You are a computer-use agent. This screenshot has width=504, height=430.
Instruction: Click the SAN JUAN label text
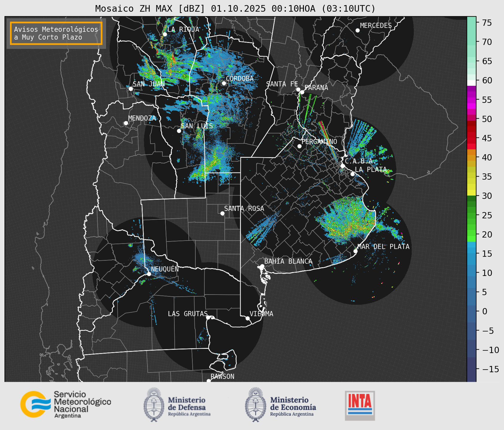[149, 84]
